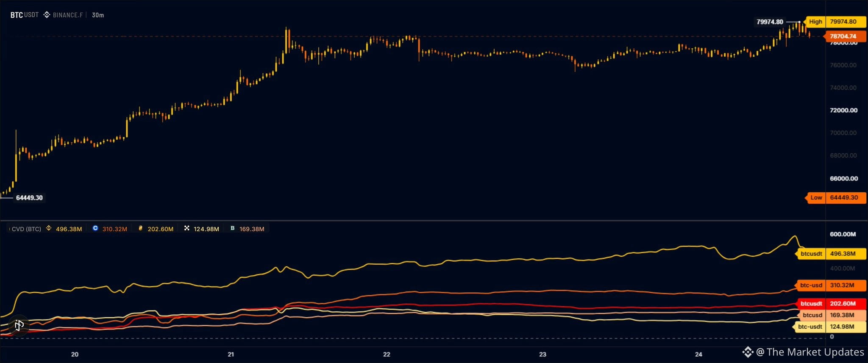Click the round logo icon at chart bottom-left
This screenshot has width=868, height=363.
(x=19, y=325)
